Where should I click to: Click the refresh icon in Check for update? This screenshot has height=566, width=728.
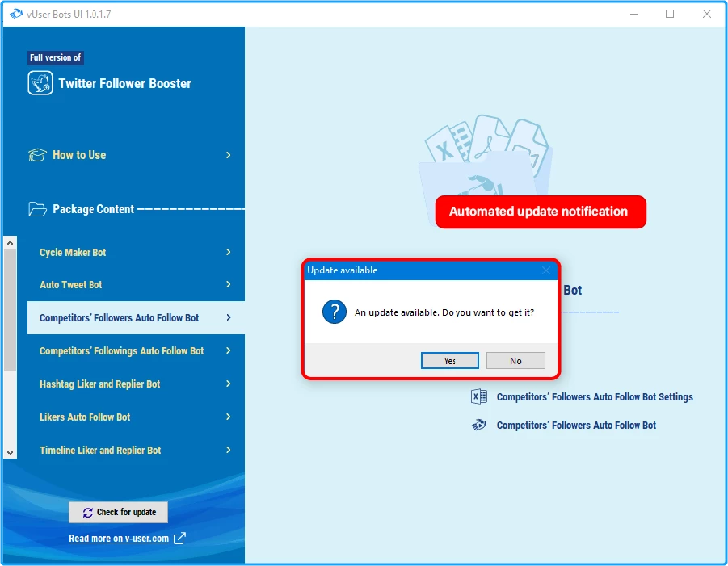(x=88, y=512)
